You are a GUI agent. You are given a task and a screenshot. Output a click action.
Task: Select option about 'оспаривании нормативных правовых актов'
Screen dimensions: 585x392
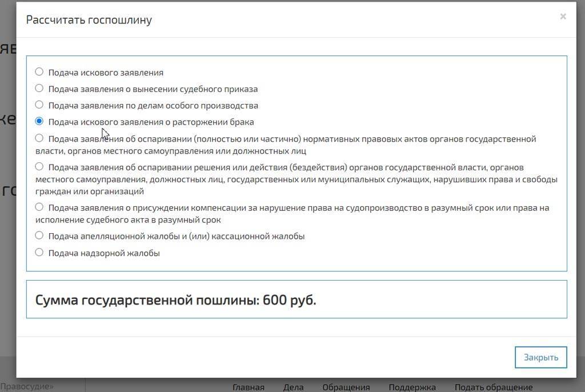tap(39, 138)
